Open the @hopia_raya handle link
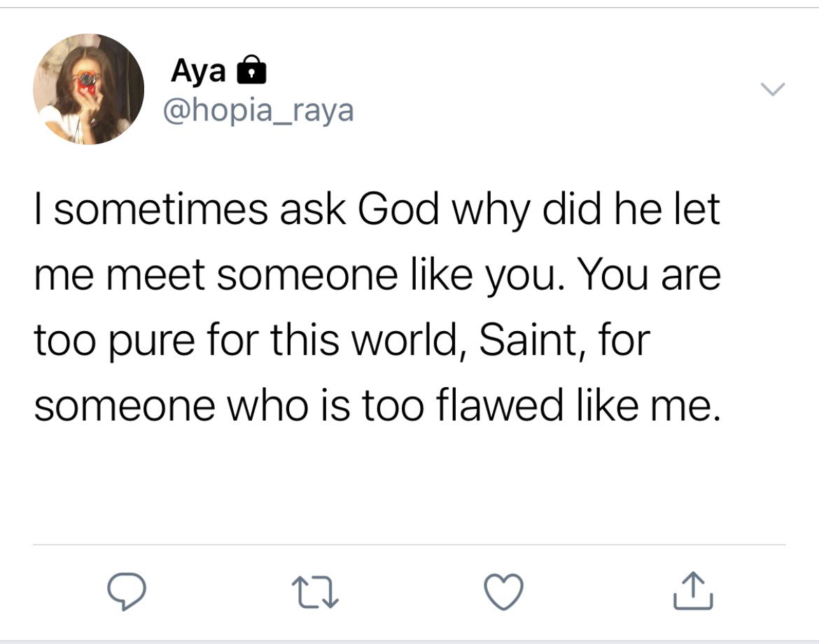Screen dimensions: 819x644 pyautogui.click(x=258, y=110)
